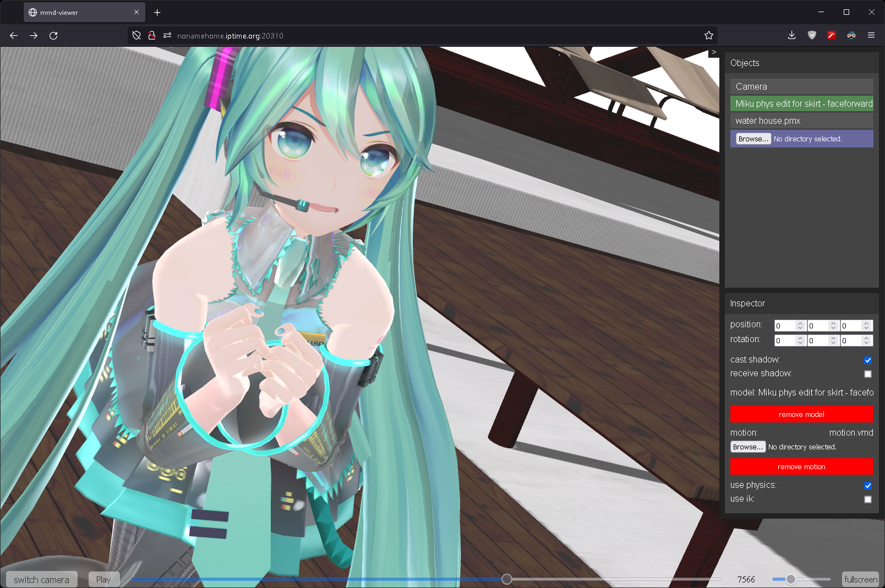The height and width of the screenshot is (588, 885).
Task: Browse for a motion directory in Inspector
Action: (748, 447)
